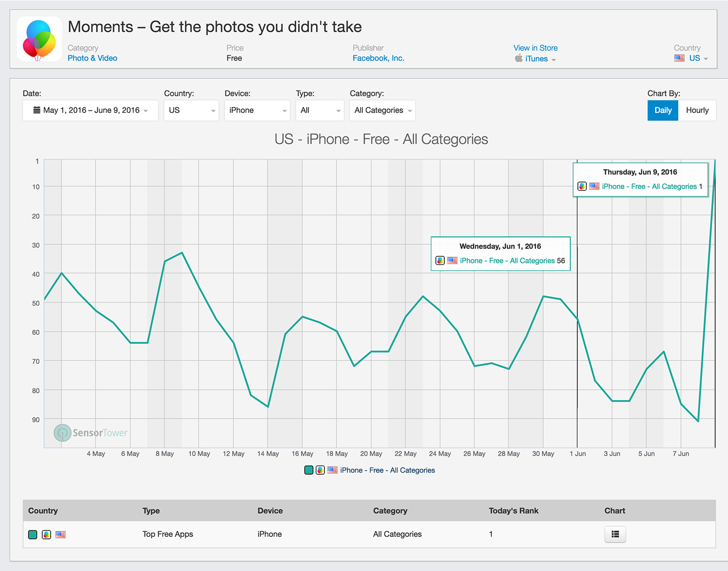728x571 pixels.
Task: Click the Type column header
Action: click(151, 511)
